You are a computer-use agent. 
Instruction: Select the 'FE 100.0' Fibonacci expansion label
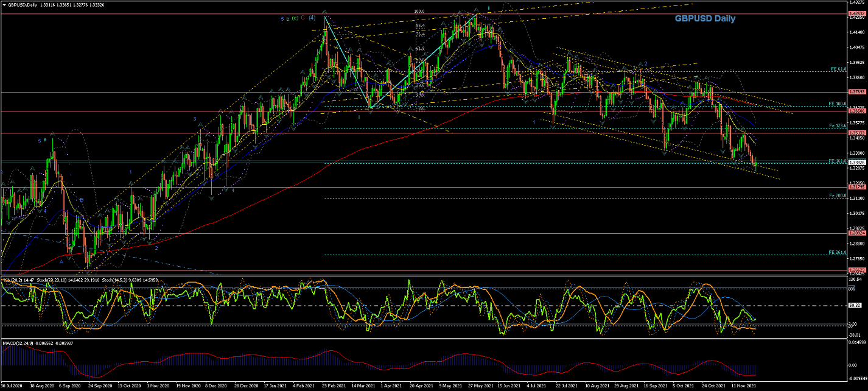(838, 104)
